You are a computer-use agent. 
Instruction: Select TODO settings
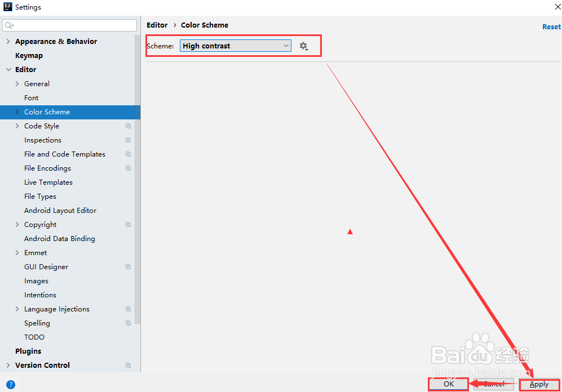tap(34, 337)
